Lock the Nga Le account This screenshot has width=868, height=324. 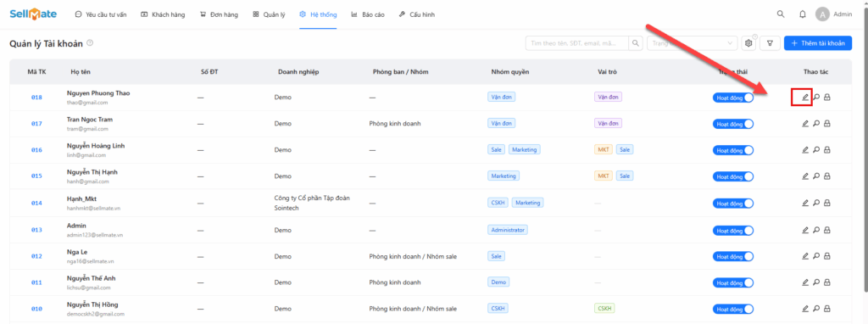(827, 256)
